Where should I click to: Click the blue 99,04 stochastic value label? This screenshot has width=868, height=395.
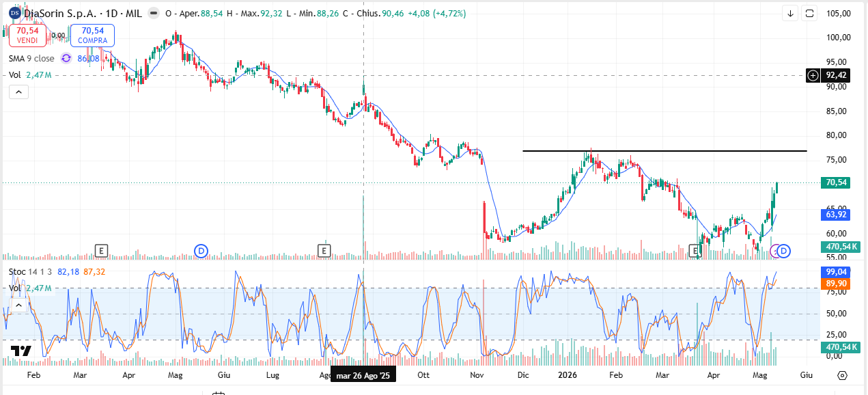(836, 271)
